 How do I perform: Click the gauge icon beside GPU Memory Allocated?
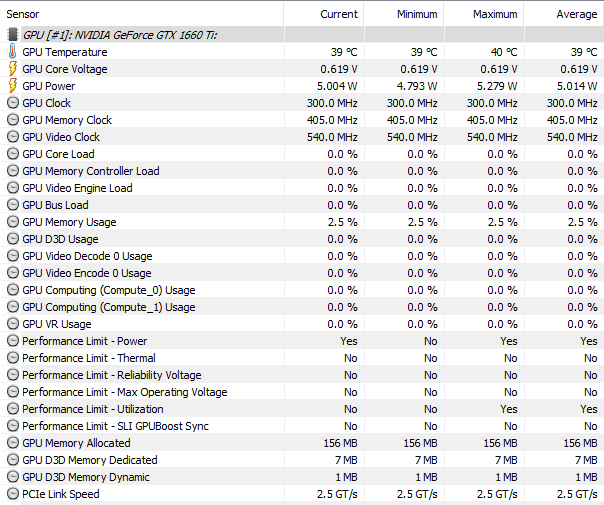[13, 443]
